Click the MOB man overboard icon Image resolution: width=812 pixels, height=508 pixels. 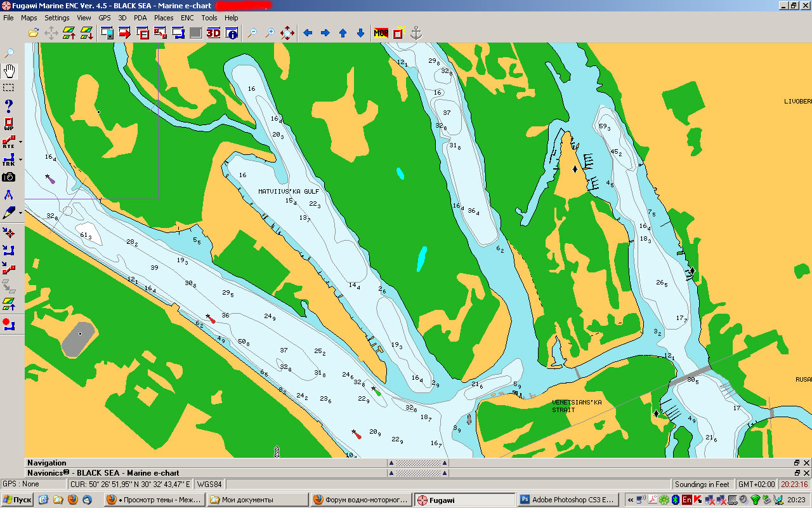pos(381,33)
